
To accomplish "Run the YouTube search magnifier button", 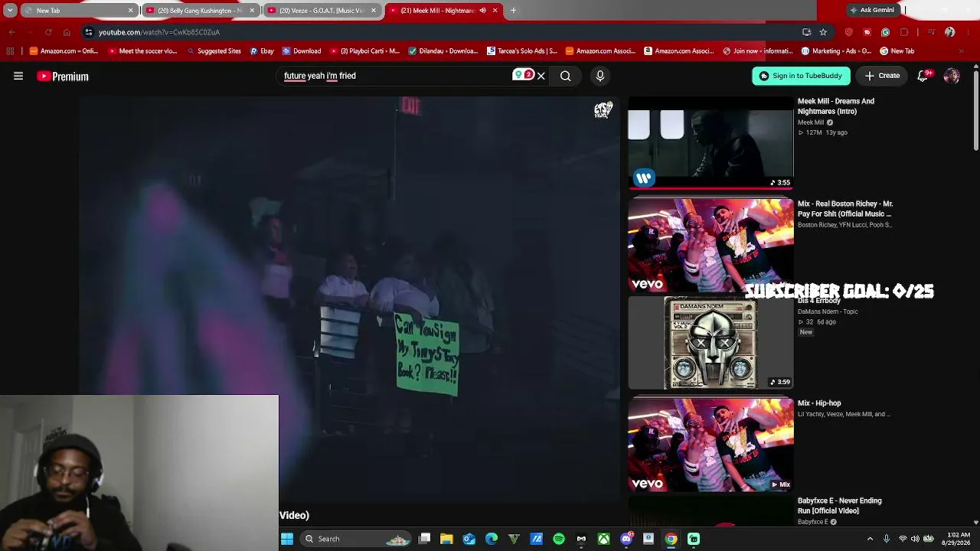I will point(565,76).
